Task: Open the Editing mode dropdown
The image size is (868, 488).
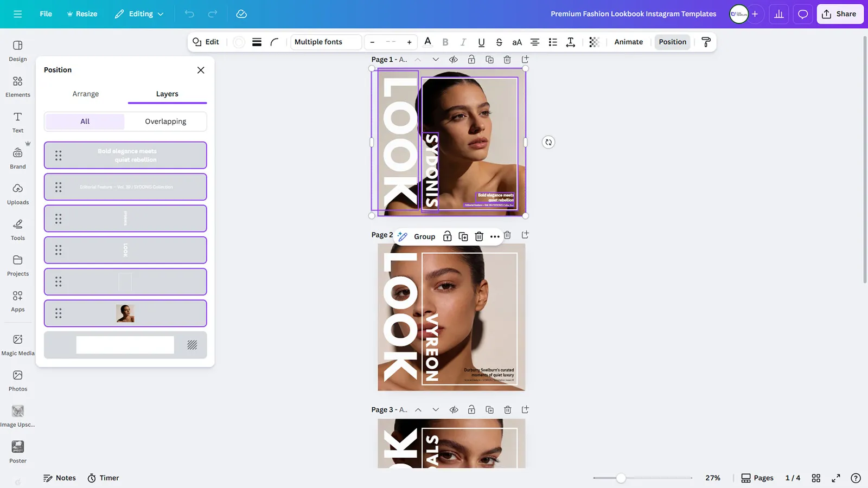Action: click(139, 14)
